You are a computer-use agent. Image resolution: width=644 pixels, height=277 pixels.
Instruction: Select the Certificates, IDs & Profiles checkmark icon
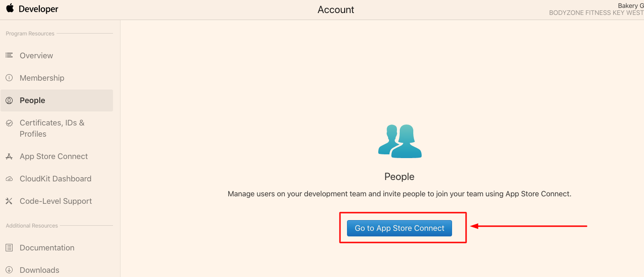pos(9,123)
